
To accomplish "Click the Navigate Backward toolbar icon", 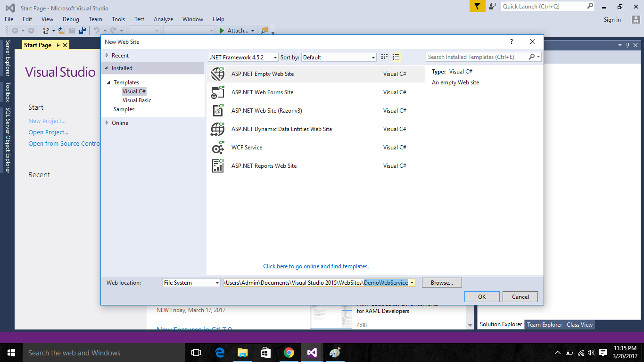I will click(x=15, y=31).
